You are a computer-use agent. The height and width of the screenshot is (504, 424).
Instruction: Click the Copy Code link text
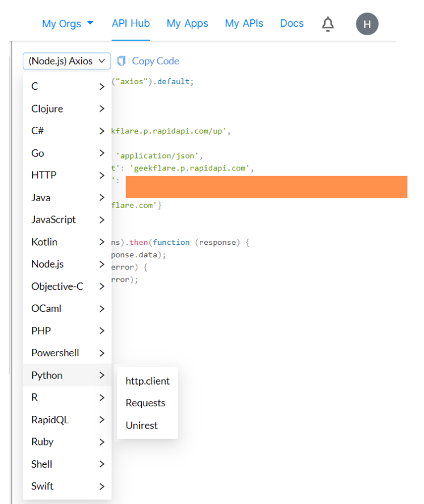(x=156, y=61)
